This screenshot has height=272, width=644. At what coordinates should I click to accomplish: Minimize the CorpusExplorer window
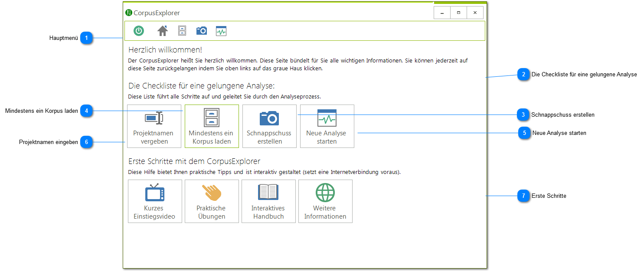(x=442, y=13)
